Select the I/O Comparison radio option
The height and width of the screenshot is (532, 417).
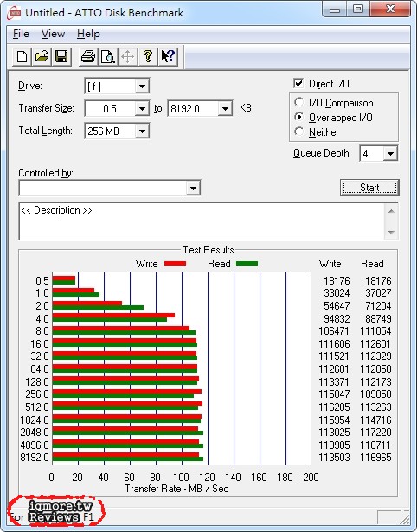(x=299, y=102)
